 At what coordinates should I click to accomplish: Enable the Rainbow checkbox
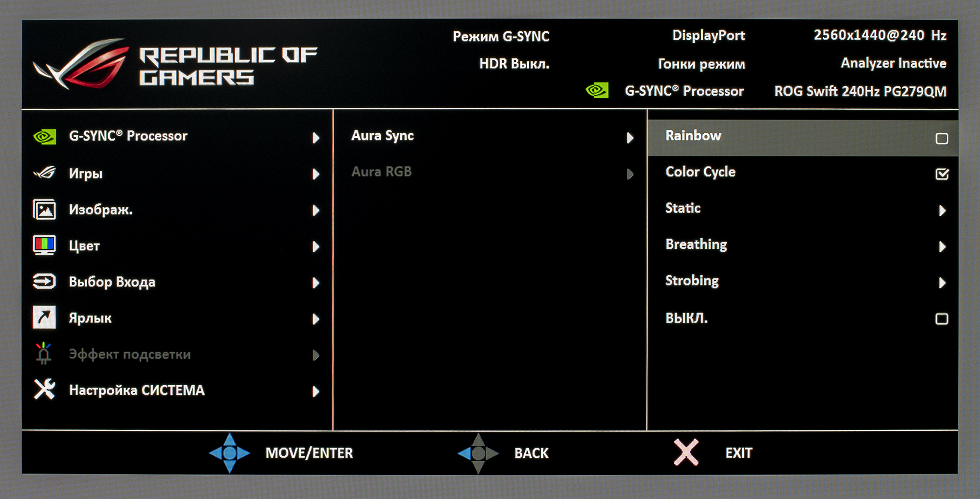tap(941, 139)
